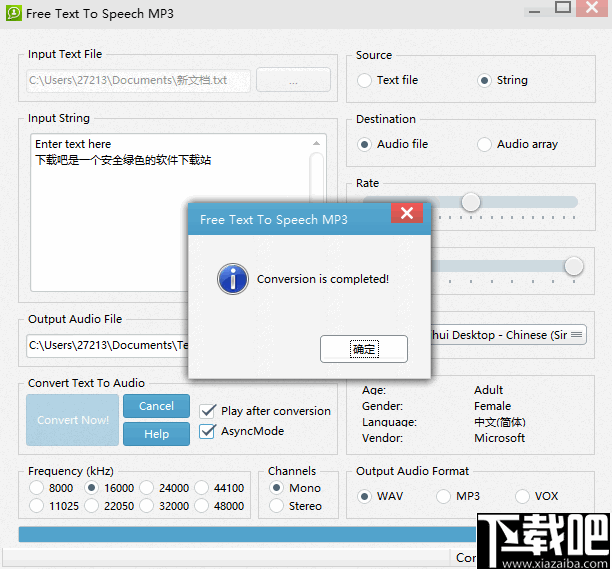This screenshot has height=569, width=612.
Task: Click the Cancel button
Action: (157, 406)
